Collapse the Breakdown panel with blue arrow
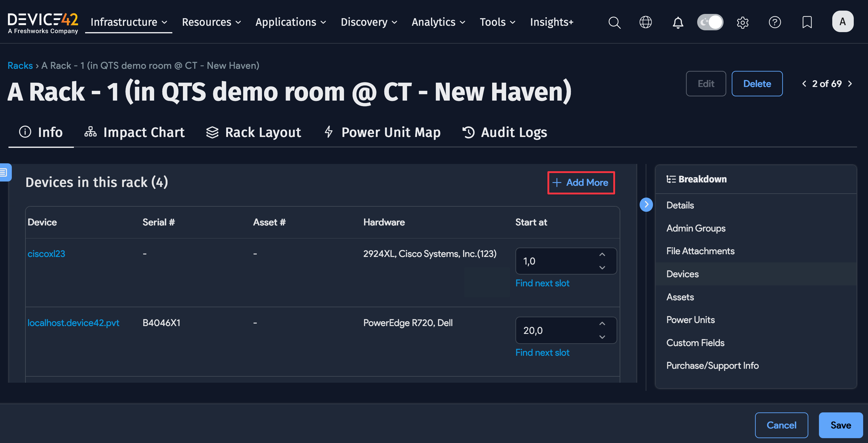The image size is (868, 443). click(646, 204)
